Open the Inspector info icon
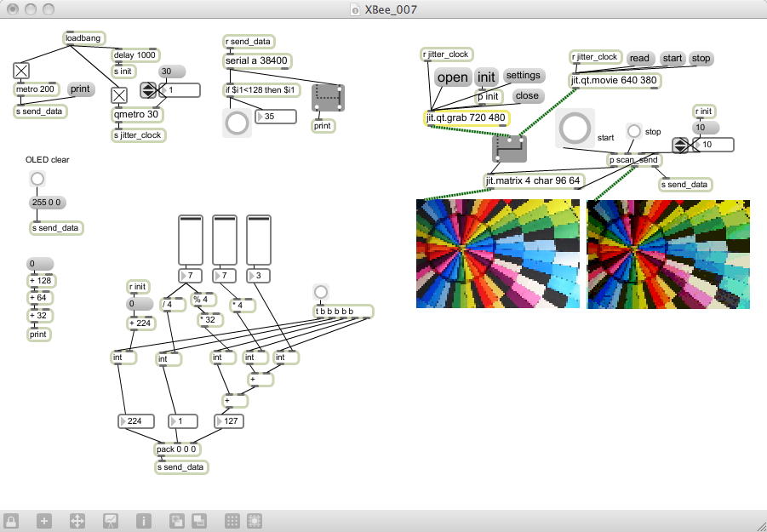 pos(144,520)
